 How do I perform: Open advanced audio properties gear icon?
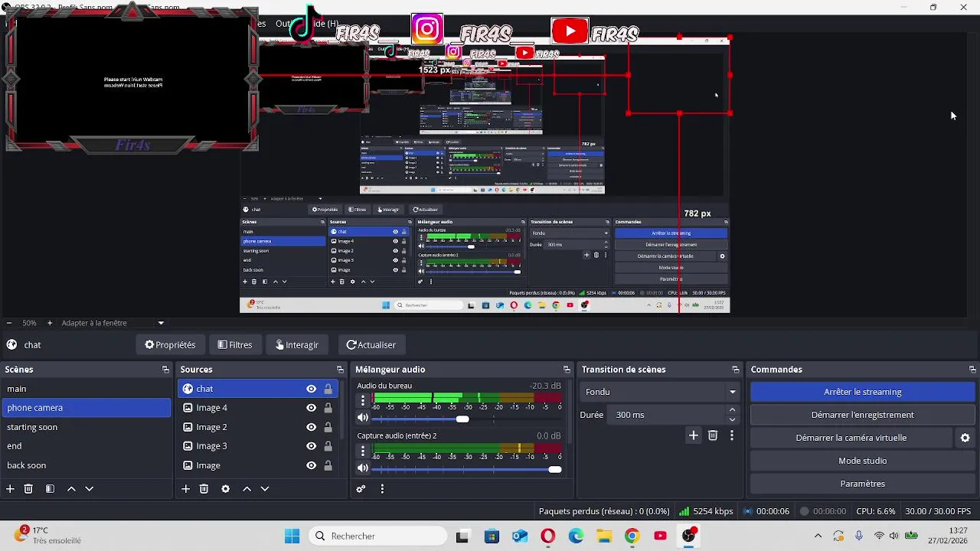[361, 489]
